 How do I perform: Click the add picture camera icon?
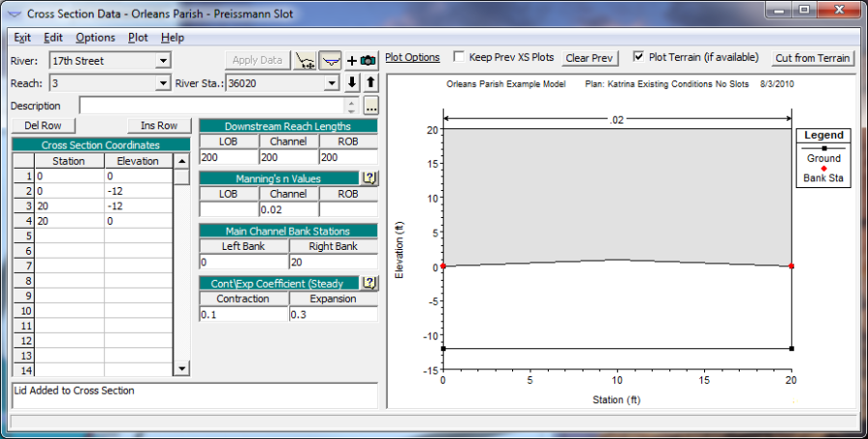pos(361,61)
